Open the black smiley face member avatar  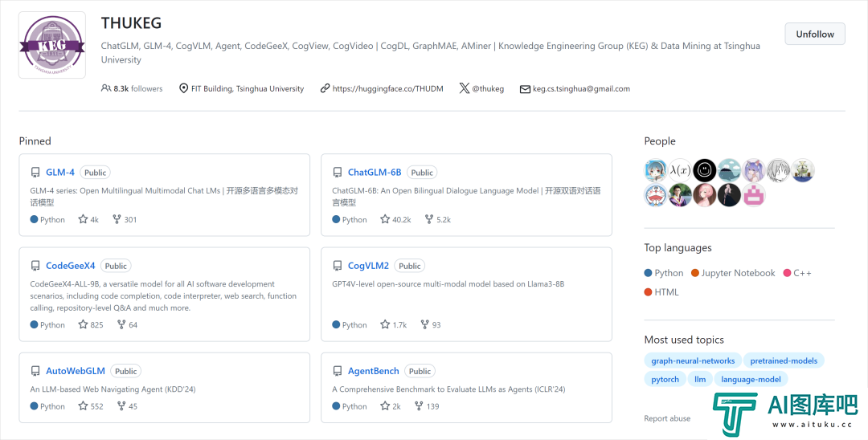(x=705, y=171)
